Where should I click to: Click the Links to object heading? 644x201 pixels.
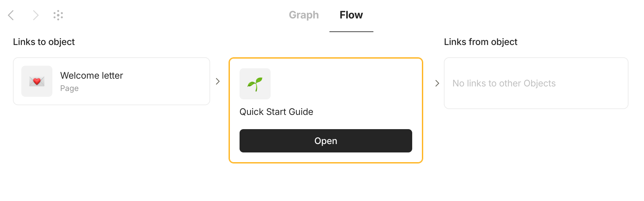tap(44, 42)
